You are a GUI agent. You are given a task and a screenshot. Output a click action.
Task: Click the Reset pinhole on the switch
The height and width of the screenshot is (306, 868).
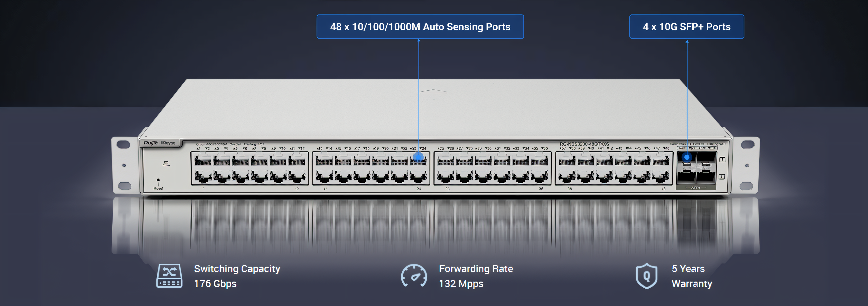tap(158, 180)
